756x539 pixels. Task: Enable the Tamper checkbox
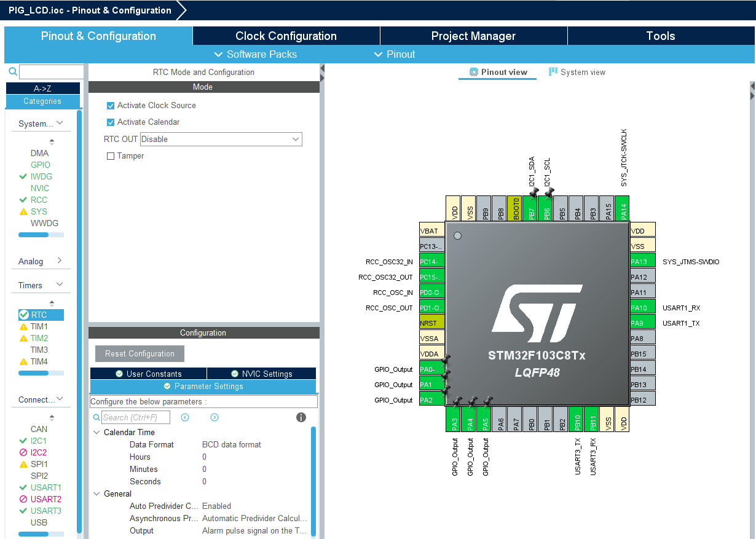[111, 156]
